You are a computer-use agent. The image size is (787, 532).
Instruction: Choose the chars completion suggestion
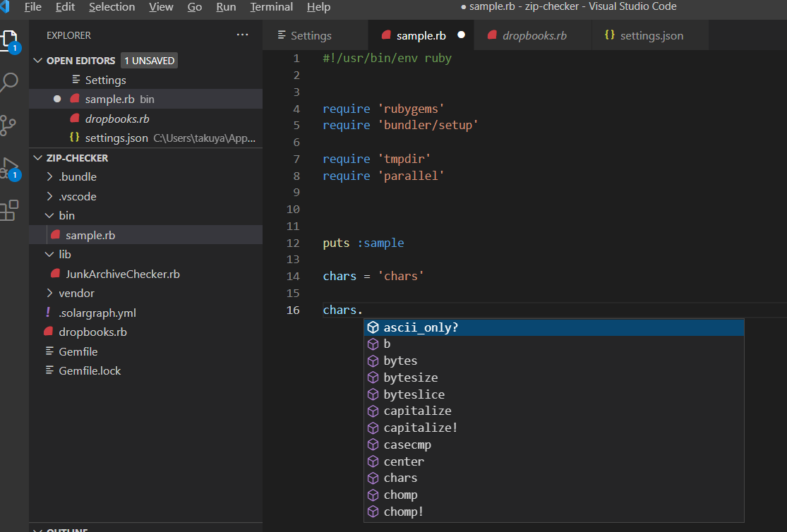click(x=553, y=478)
